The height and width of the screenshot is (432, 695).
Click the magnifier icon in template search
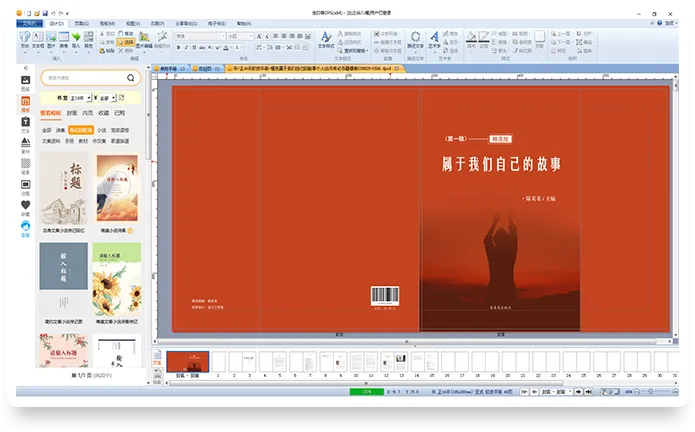[131, 78]
